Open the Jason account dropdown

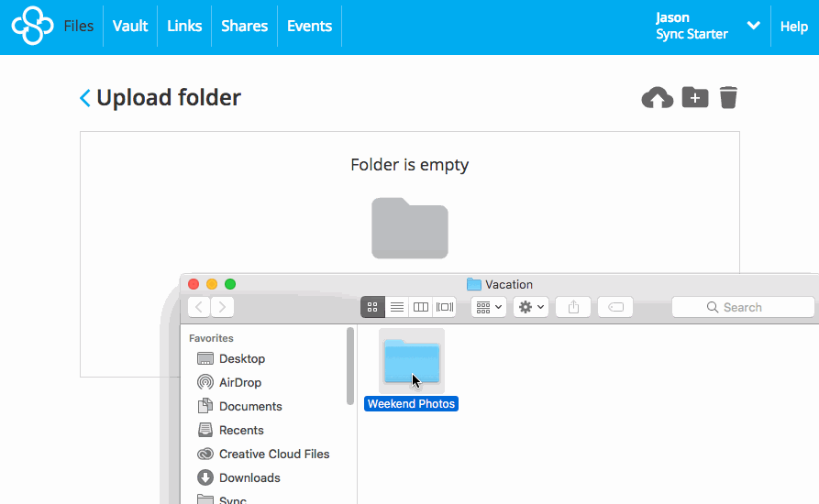(753, 26)
